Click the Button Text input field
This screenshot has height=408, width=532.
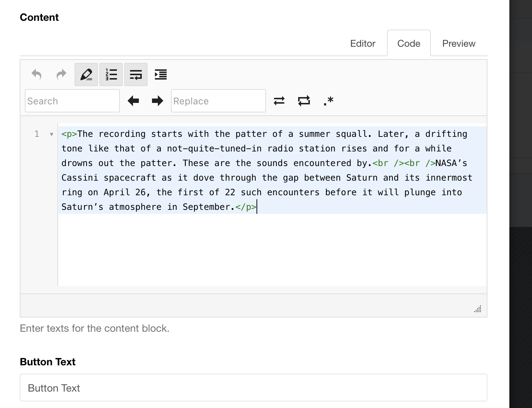253,388
